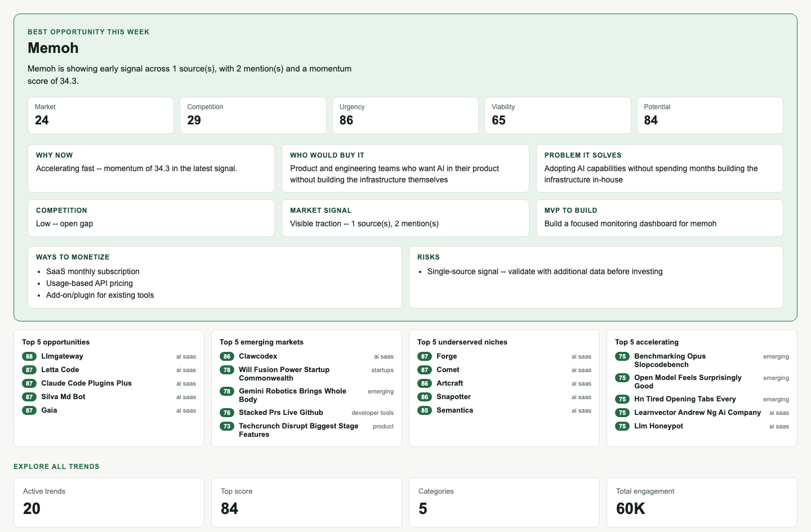Click the Competition score card
The image size is (811, 532).
pos(253,115)
